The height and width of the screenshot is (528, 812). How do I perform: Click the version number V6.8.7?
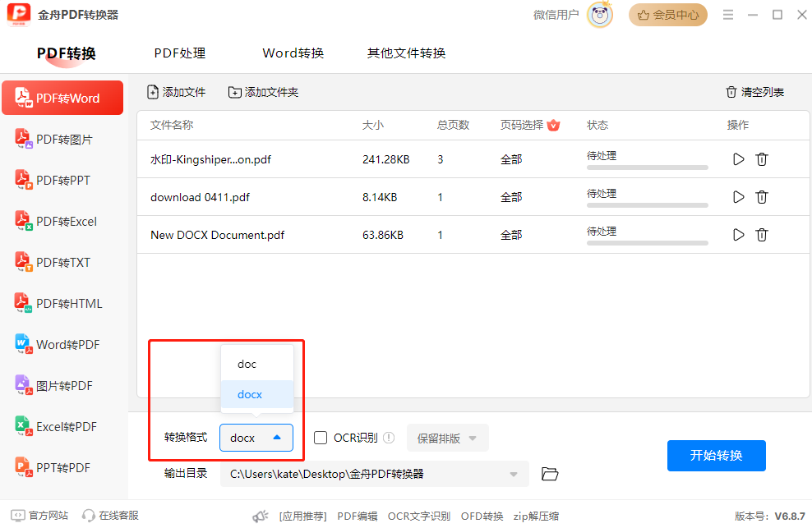coord(790,517)
